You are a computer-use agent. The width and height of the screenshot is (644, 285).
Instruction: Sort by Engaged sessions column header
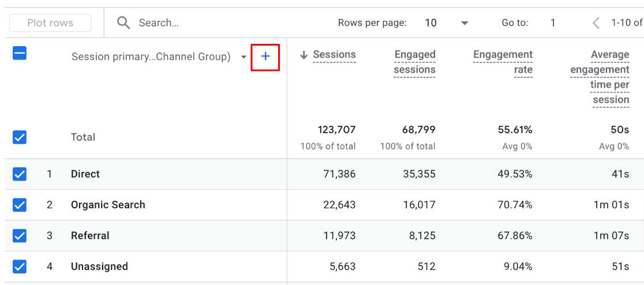coord(414,62)
